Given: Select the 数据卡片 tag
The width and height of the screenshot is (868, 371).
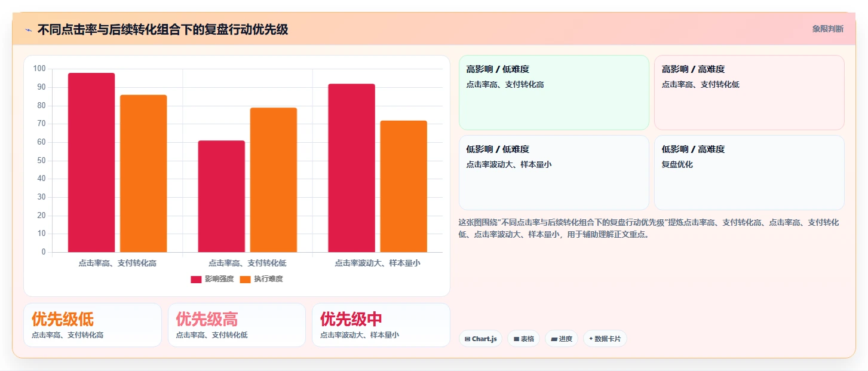Looking at the screenshot, I should coord(605,339).
